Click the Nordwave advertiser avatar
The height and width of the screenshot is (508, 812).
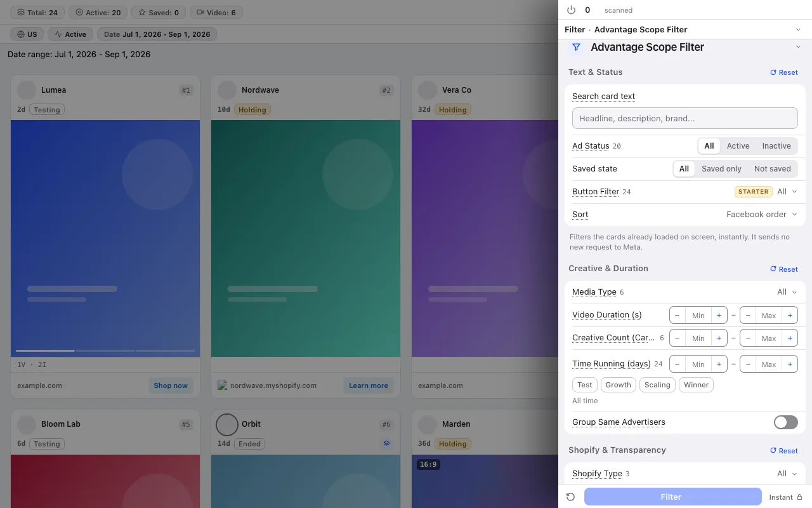coord(227,90)
